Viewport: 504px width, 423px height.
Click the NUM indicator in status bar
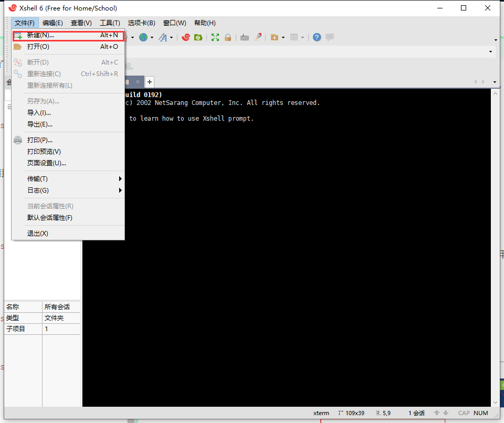coord(481,413)
